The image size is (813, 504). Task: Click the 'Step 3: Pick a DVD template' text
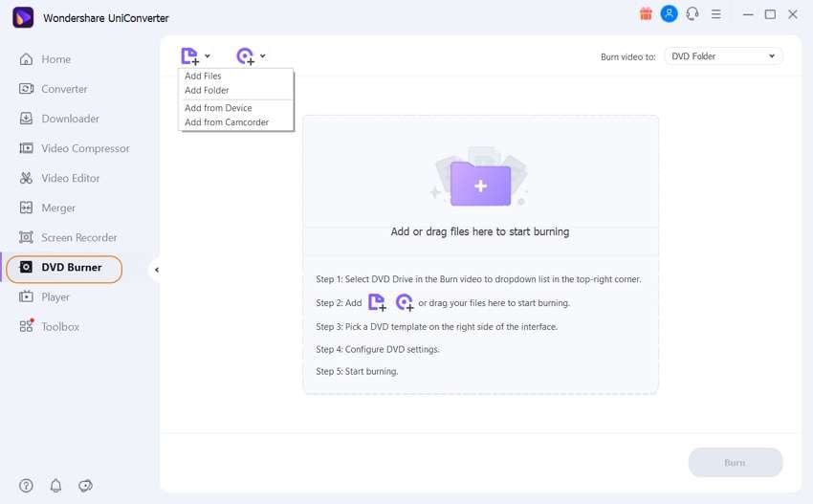pos(436,327)
